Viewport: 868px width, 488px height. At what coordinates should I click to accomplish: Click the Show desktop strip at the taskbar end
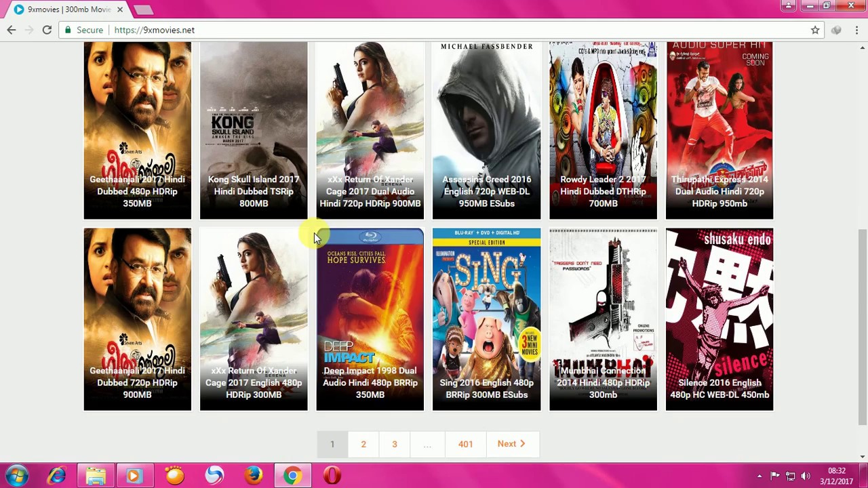coord(863,476)
